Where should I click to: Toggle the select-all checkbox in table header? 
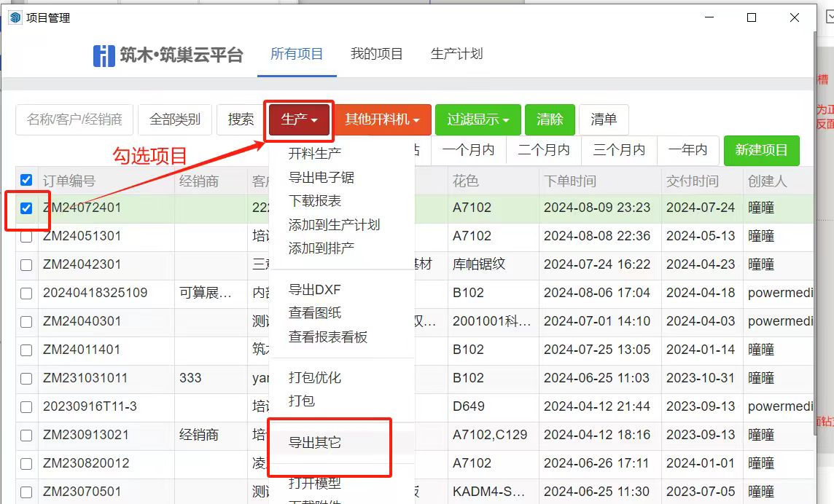pyautogui.click(x=26, y=181)
